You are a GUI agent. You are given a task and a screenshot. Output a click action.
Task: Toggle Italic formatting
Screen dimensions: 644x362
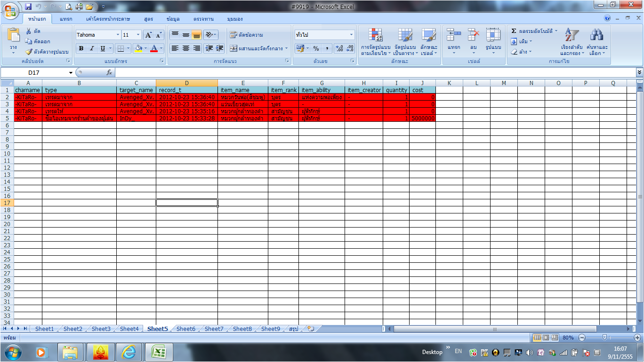(92, 48)
